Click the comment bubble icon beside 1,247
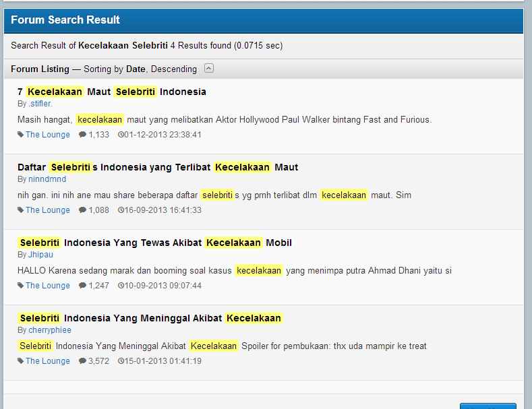532x409 pixels. [82, 286]
